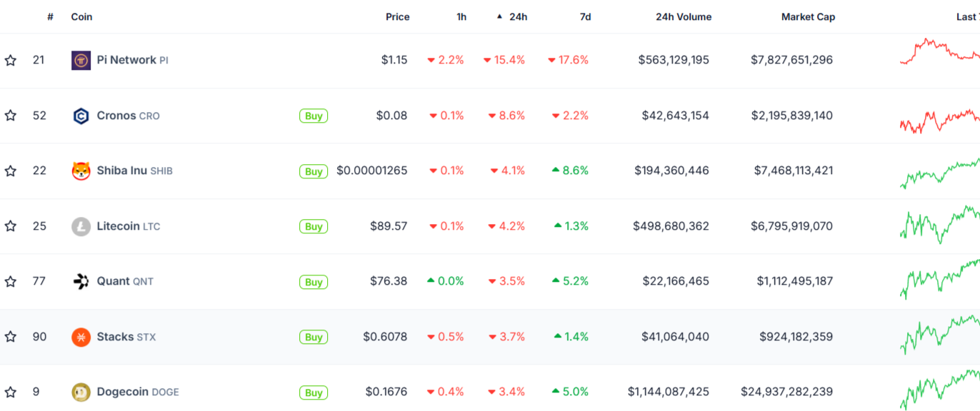
Task: Sort the table by 24h column
Action: click(518, 17)
